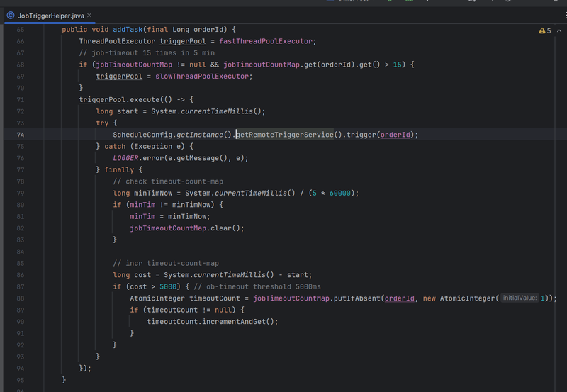
Task: Place cursor on getRemoteTriggerService call
Action: tap(285, 135)
